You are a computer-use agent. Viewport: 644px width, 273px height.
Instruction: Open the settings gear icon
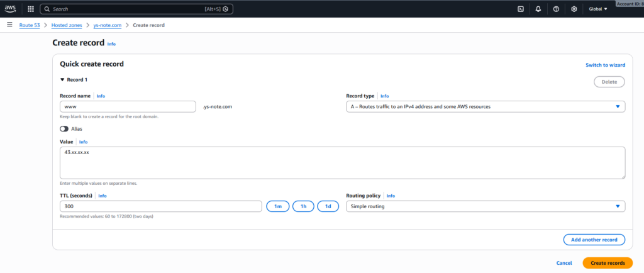click(574, 9)
